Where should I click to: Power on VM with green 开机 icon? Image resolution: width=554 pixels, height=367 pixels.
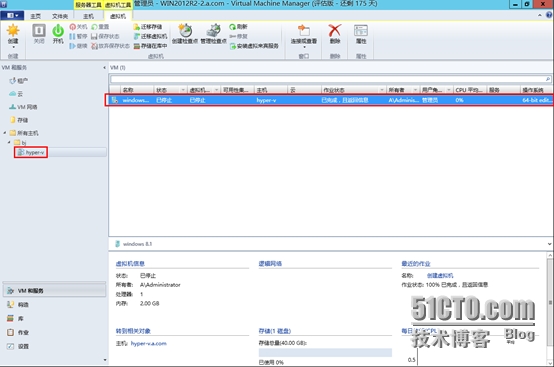click(58, 31)
